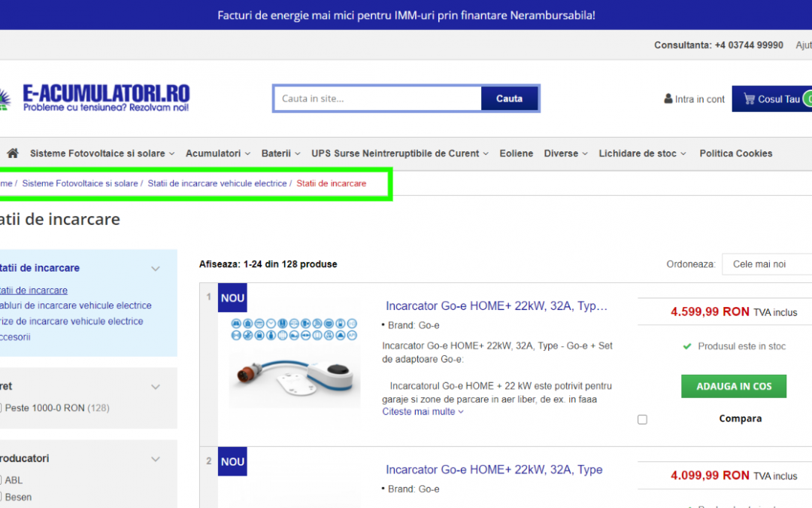The image size is (812, 508).
Task: Open the Politica Cookies menu item
Action: (x=736, y=154)
